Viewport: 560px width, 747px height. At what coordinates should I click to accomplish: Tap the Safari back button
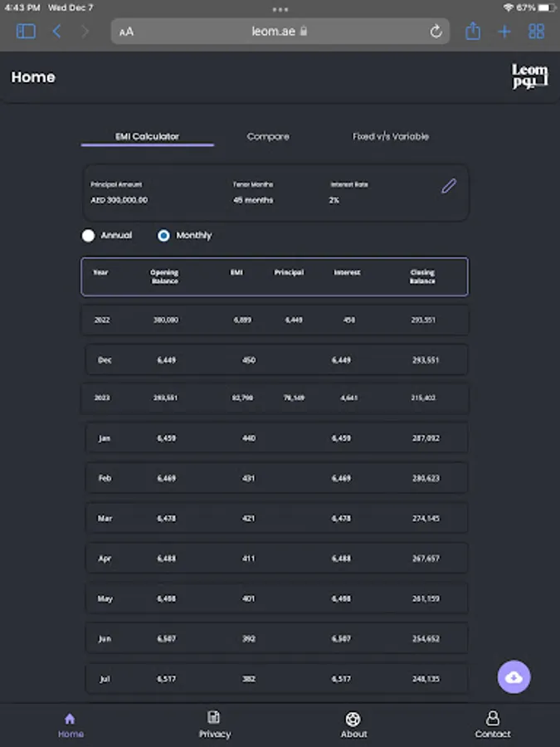(x=56, y=32)
